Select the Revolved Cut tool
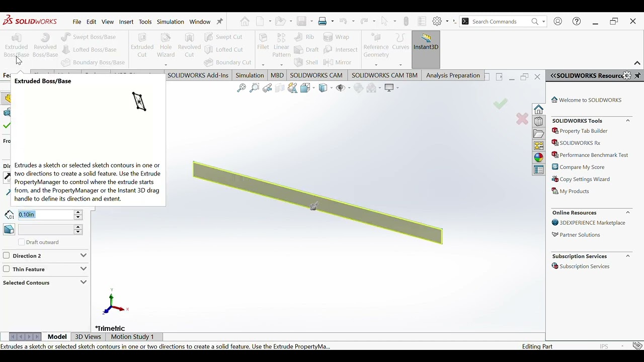Viewport: 644px width, 362px height. pyautogui.click(x=189, y=45)
